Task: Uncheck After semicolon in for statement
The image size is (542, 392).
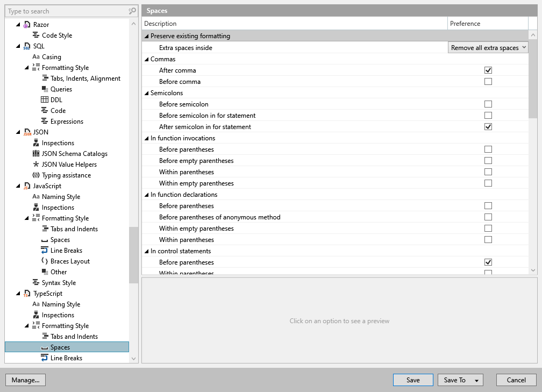Action: point(488,126)
